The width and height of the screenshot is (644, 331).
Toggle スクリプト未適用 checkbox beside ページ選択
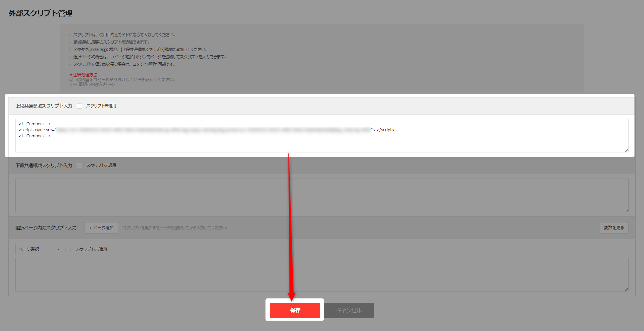point(68,250)
